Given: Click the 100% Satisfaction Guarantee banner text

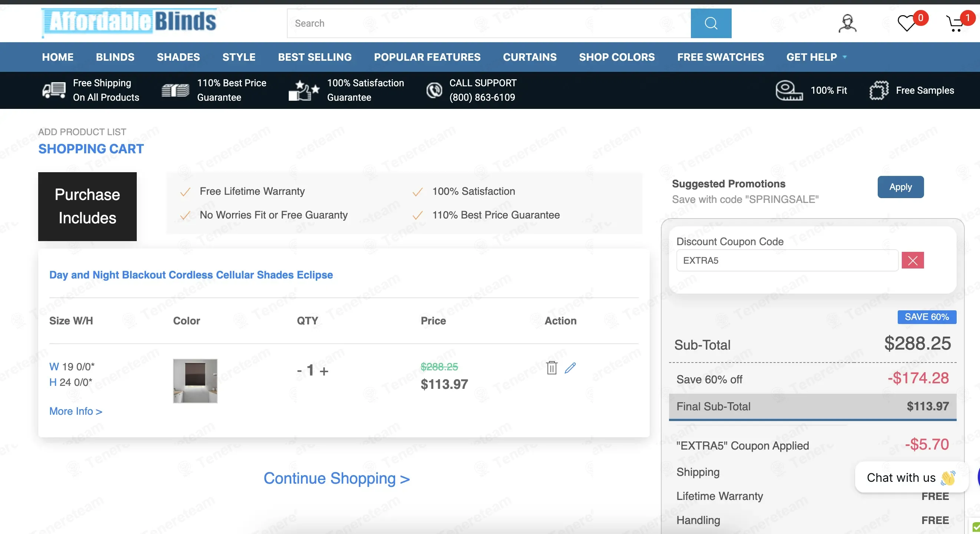Looking at the screenshot, I should click(x=365, y=90).
